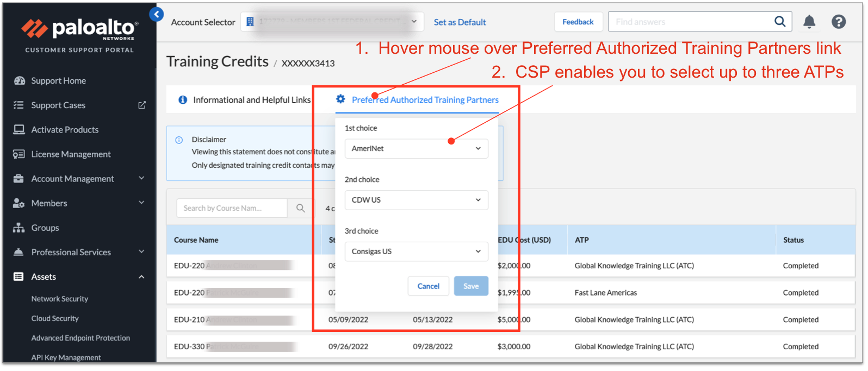868x371 pixels.
Task: Open notifications via the bell icon
Action: tap(810, 22)
